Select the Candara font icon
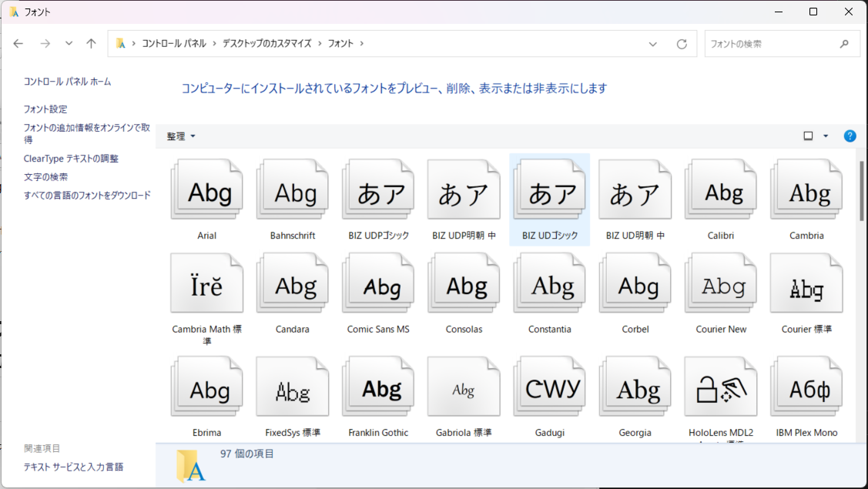Image resolution: width=868 pixels, height=489 pixels. (x=293, y=283)
